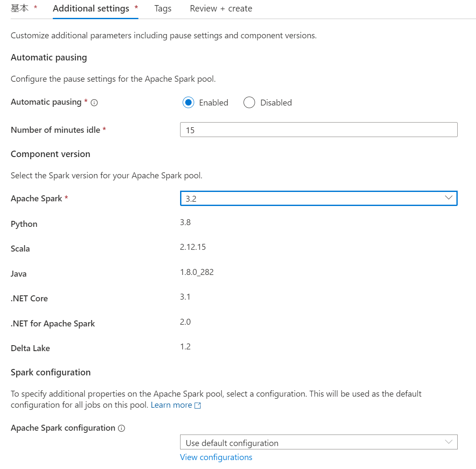Viewport: 476px width, 469px height.
Task: Click the Enabled radio label text
Action: tap(213, 103)
